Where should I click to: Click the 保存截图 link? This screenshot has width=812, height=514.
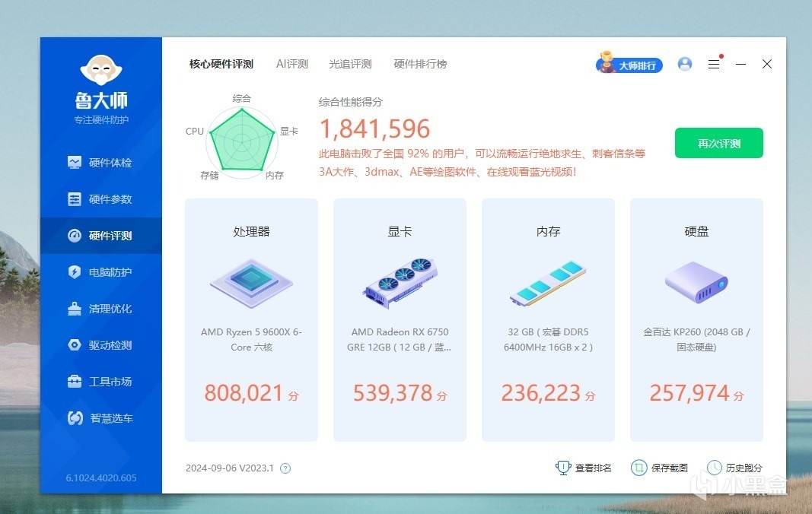[x=669, y=468]
